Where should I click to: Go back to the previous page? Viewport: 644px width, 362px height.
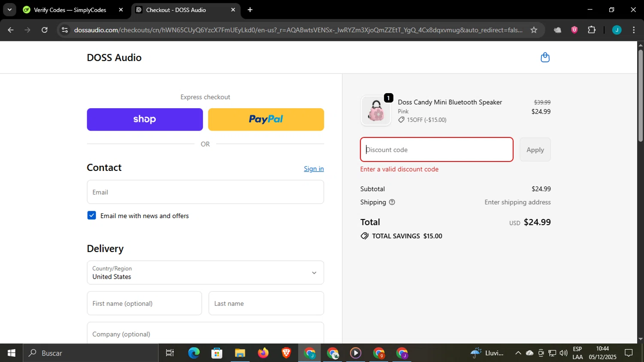(x=11, y=30)
